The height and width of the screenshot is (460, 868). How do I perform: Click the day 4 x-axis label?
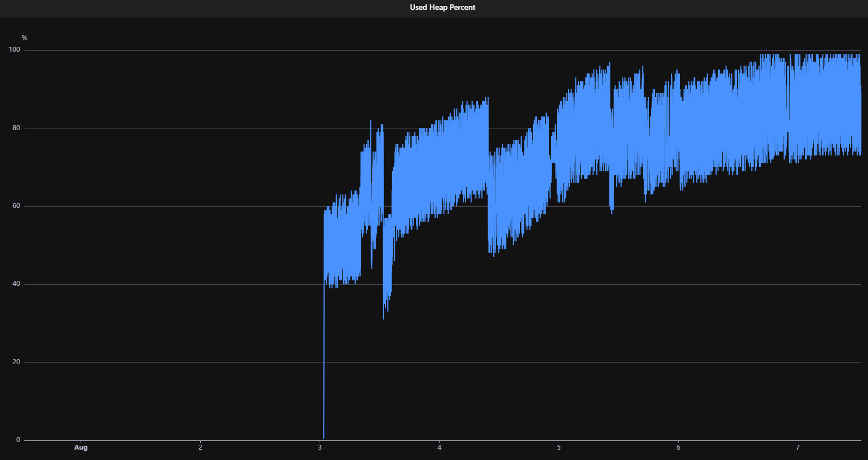(439, 447)
